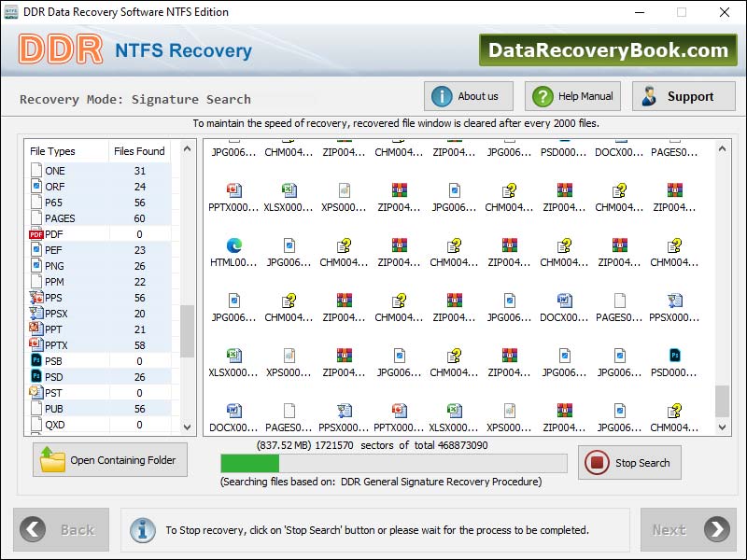Click Open Containing Folder

109,459
